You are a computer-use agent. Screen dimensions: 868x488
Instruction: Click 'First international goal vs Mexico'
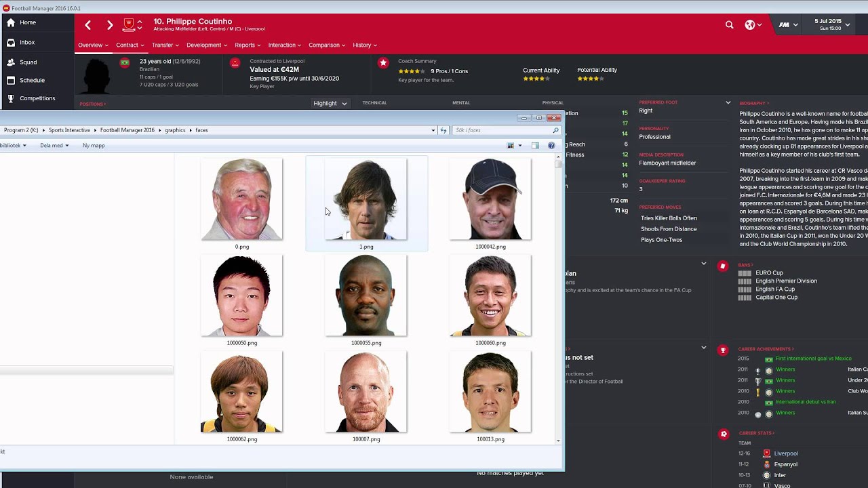[813, 359]
